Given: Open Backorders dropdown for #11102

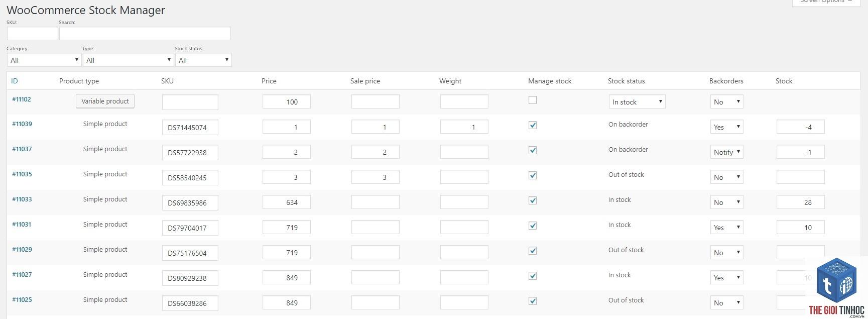Looking at the screenshot, I should [x=726, y=101].
